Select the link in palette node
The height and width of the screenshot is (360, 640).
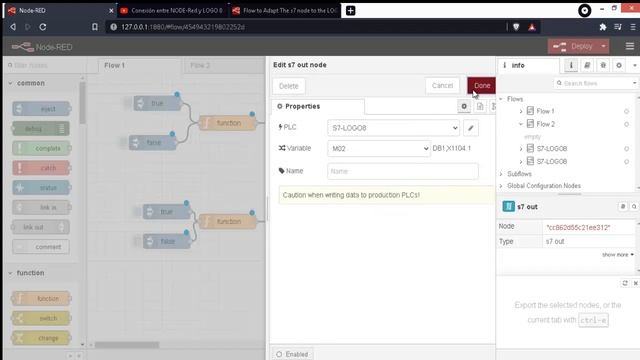pyautogui.click(x=41, y=207)
